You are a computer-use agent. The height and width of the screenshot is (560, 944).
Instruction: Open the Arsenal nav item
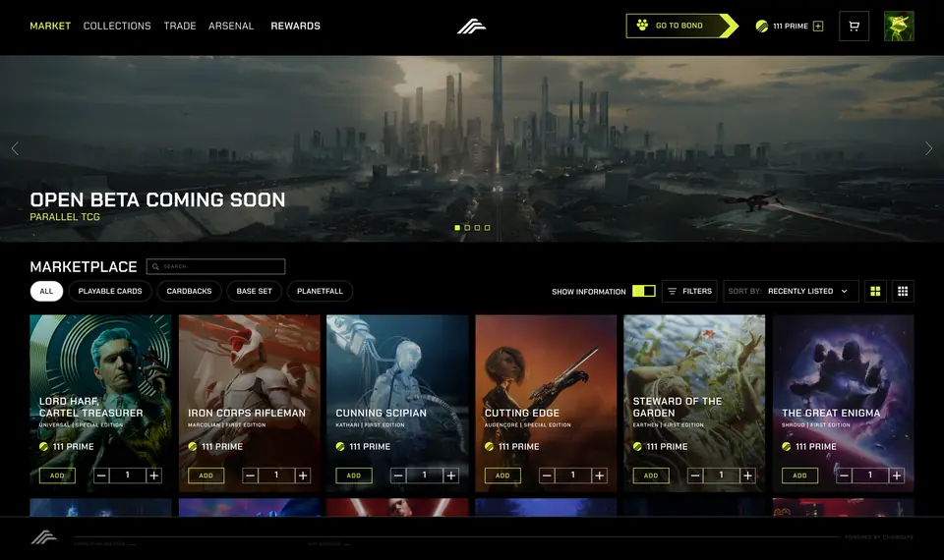click(231, 26)
